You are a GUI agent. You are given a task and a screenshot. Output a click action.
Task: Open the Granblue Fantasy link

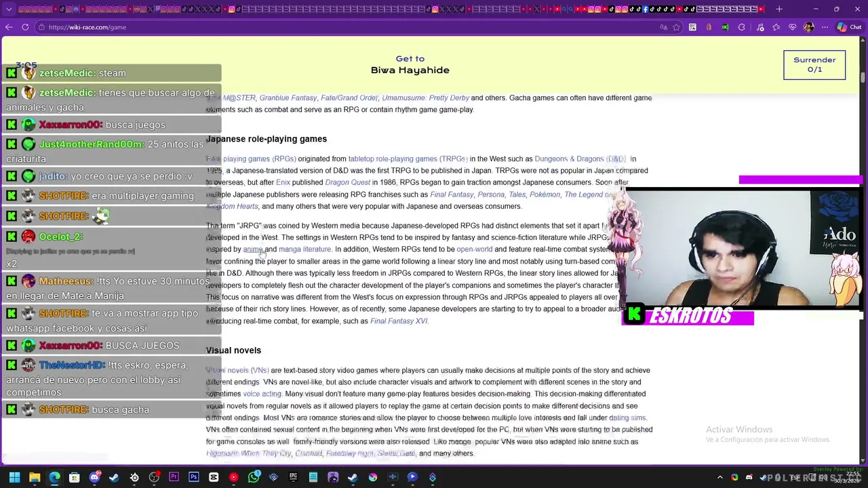[x=288, y=98]
